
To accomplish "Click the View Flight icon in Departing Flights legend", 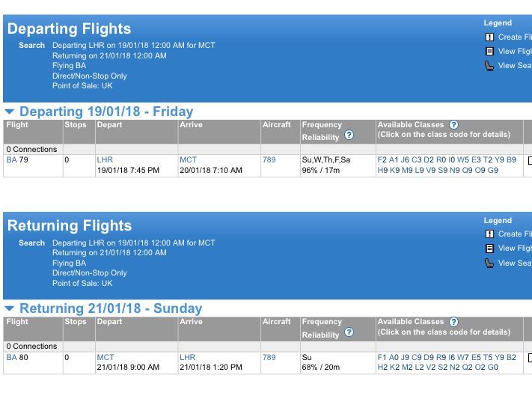I will pyautogui.click(x=489, y=51).
